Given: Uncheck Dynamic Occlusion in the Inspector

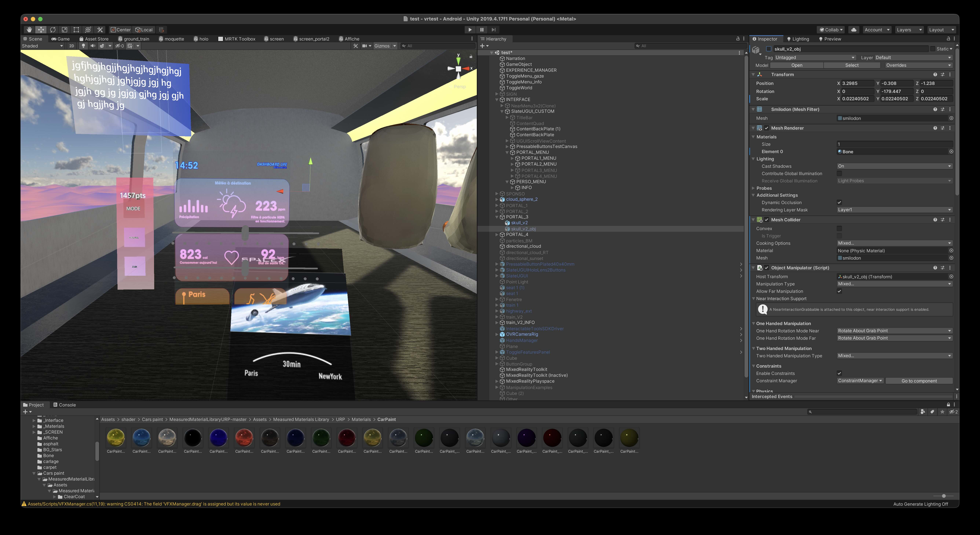Looking at the screenshot, I should pyautogui.click(x=839, y=202).
